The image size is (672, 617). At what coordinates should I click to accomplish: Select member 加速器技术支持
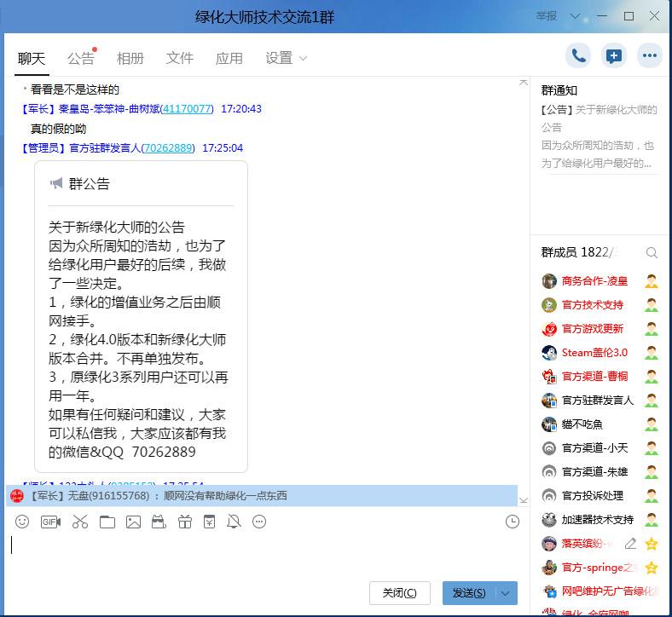598,519
